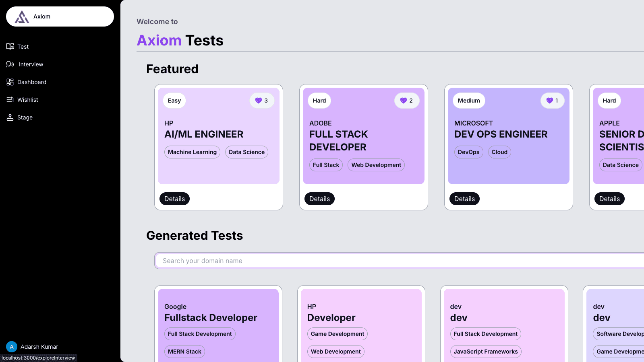
Task: Open Details for HP AI/ML Engineer
Action: (174, 199)
